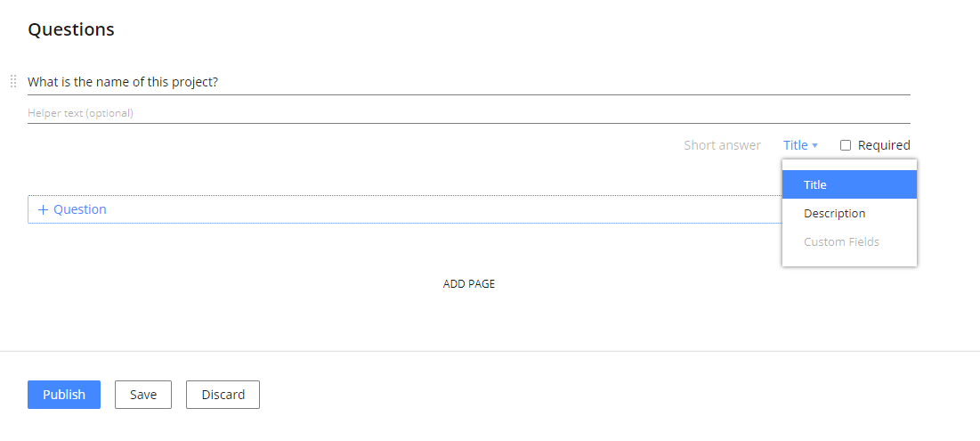Focus the Helper text optional field

tap(468, 113)
